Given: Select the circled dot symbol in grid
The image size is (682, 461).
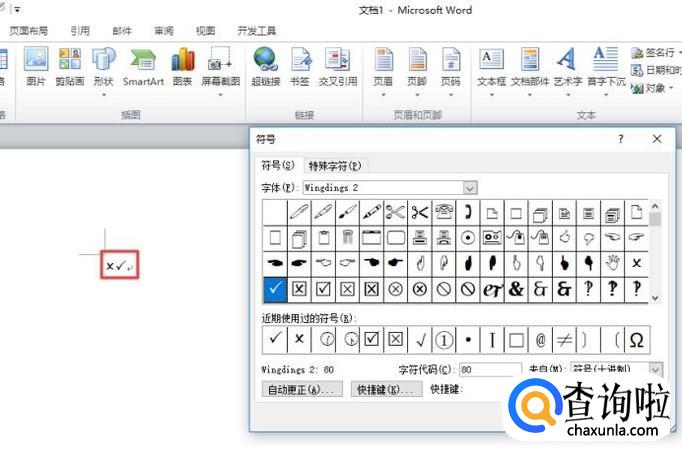Looking at the screenshot, I should [468, 237].
